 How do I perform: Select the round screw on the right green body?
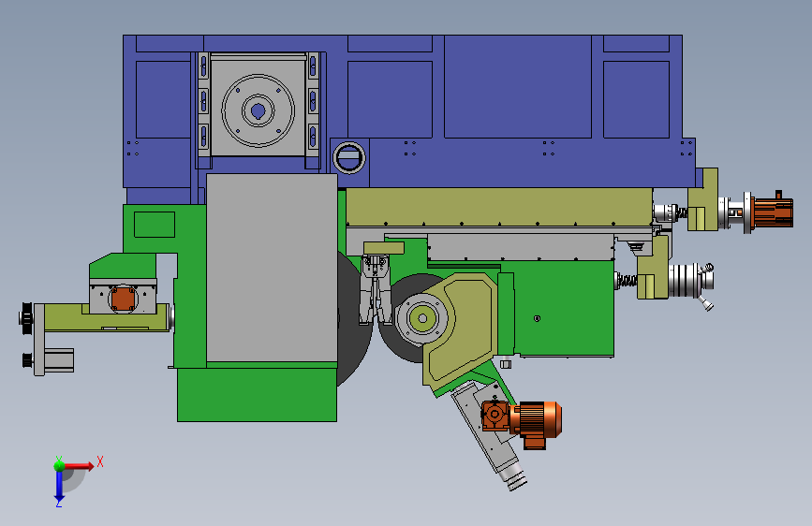pyautogui.click(x=537, y=318)
